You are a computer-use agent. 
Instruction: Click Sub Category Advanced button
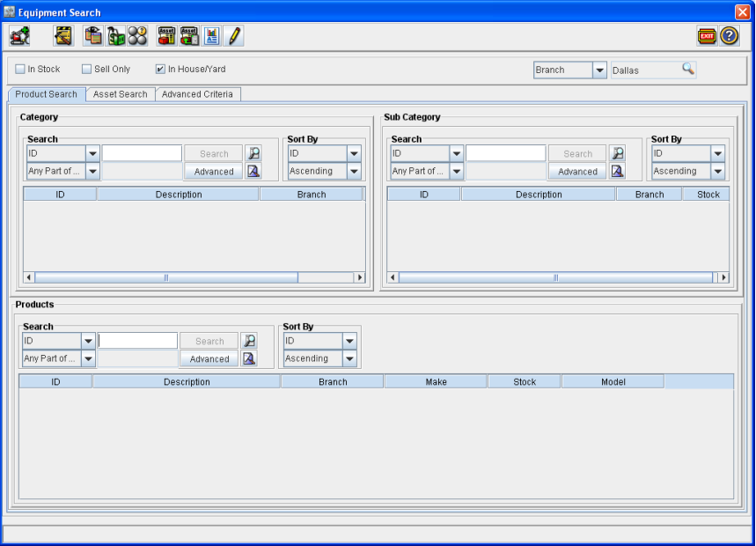coord(577,171)
